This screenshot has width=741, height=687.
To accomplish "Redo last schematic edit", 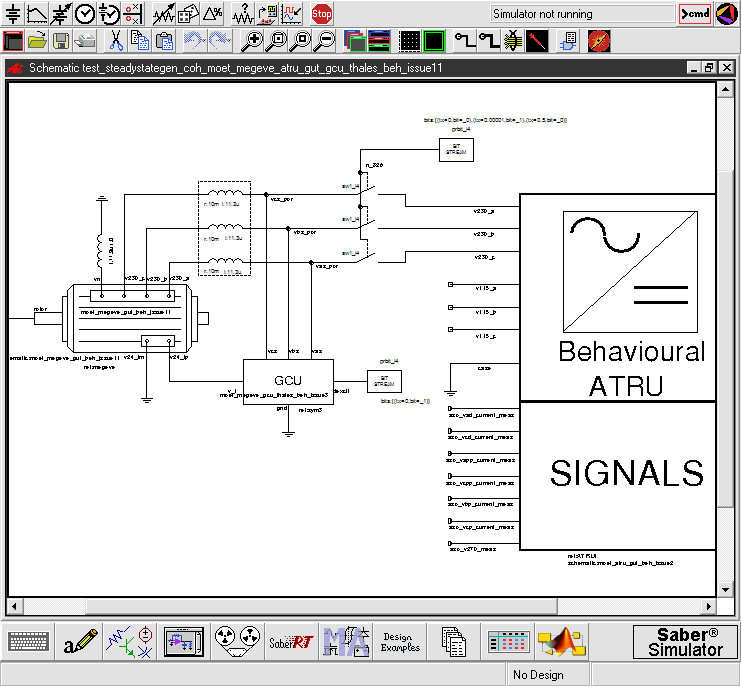I will pos(218,41).
